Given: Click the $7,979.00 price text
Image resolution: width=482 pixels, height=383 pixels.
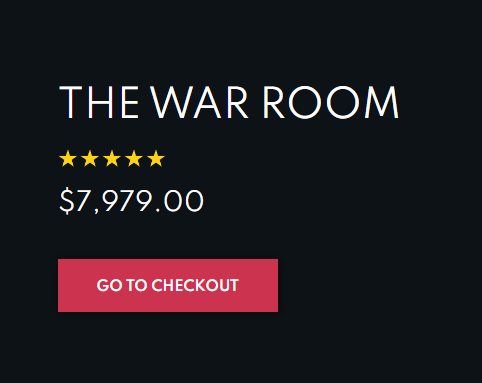Looking at the screenshot, I should pyautogui.click(x=131, y=200).
